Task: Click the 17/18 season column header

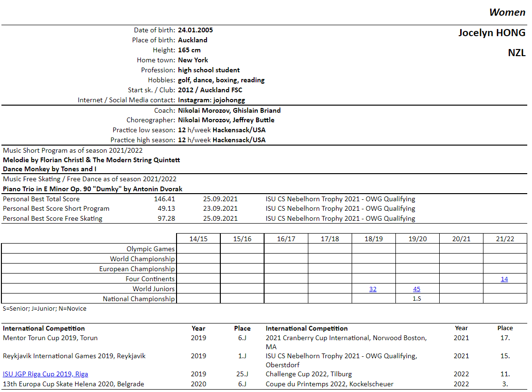Action: (330, 239)
